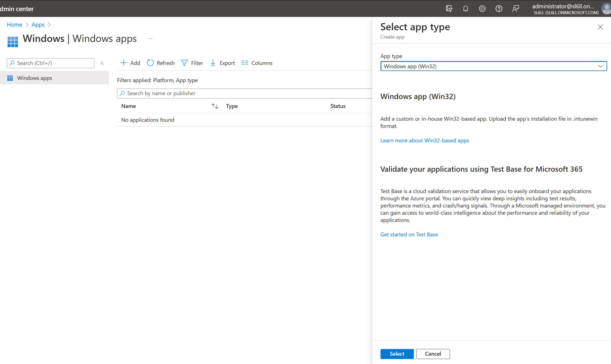Open Learn more about Win32-based apps
Image resolution: width=611 pixels, height=364 pixels.
point(425,140)
